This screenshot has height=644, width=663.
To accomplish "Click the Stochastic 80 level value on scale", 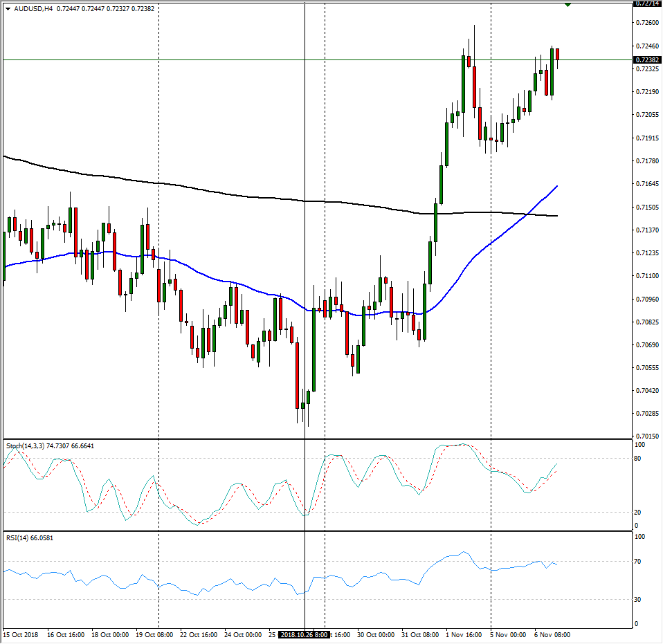I will click(639, 459).
